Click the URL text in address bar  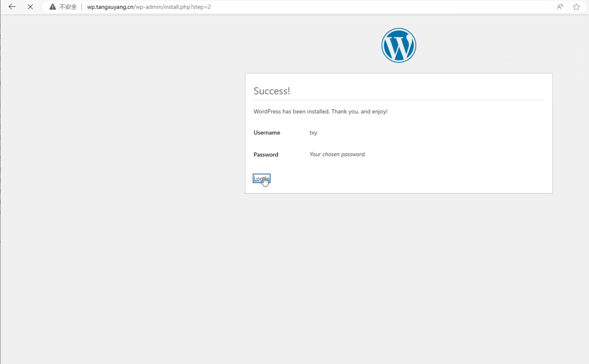click(x=149, y=7)
